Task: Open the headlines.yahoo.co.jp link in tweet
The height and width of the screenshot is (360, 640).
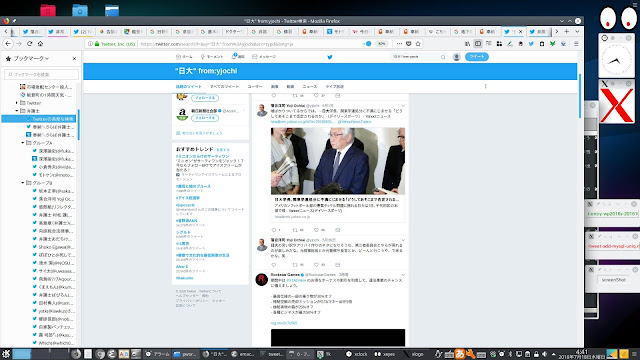Action: (x=303, y=122)
